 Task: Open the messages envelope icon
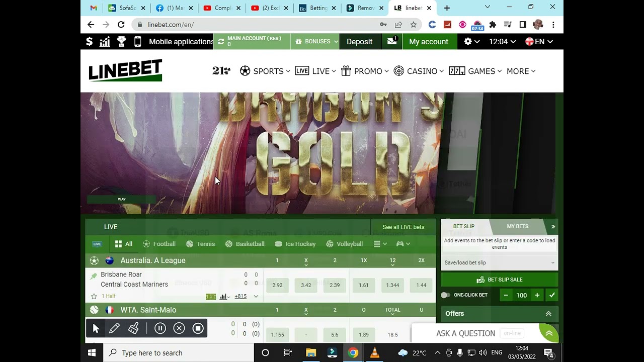(x=392, y=41)
